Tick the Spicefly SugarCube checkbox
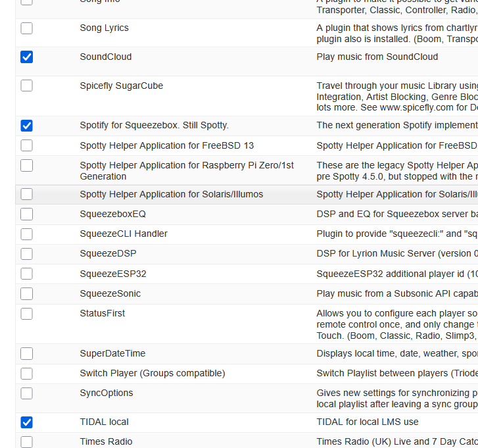This screenshot has width=478, height=448. pos(26,86)
